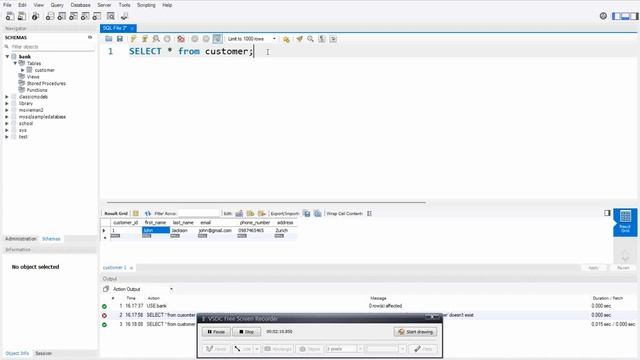Stop query execution icon
Screen dimensions: 640x360
(167, 39)
